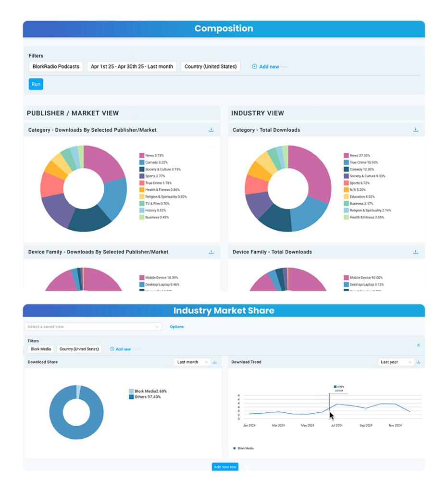
Task: Switch to the Composition section header
Action: 224,28
